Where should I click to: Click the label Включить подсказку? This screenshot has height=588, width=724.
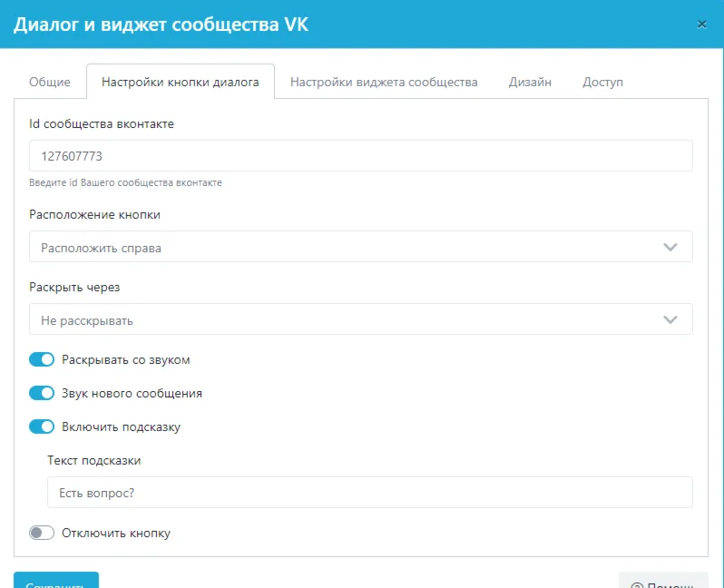(121, 426)
